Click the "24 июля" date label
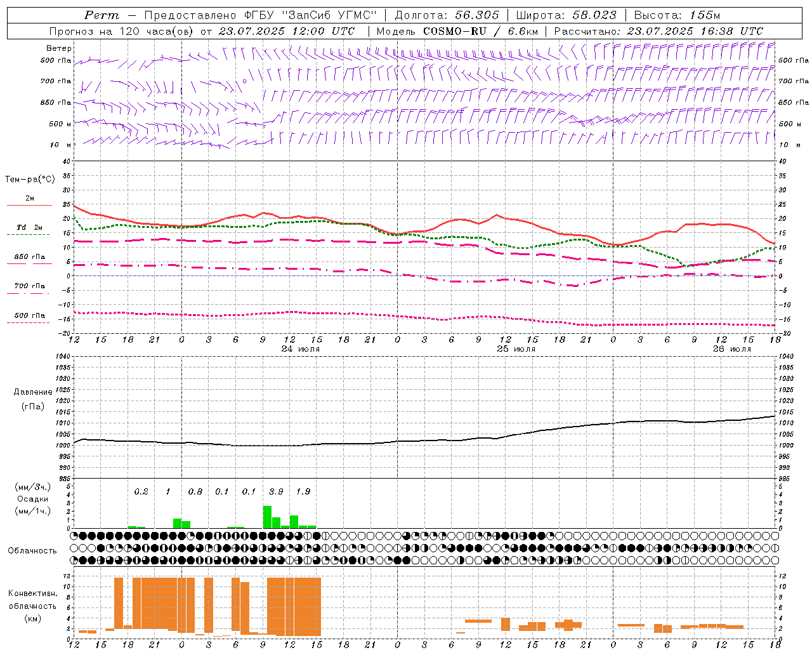 [x=301, y=349]
